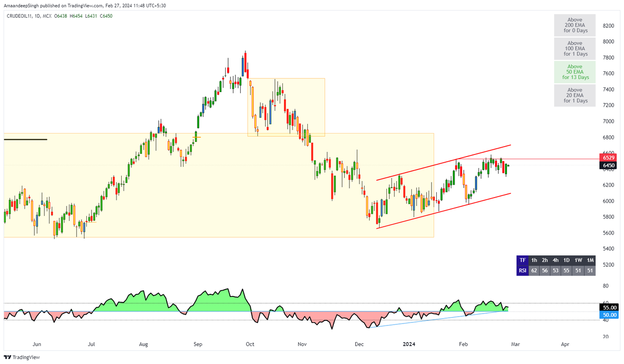Click the 5200 price axis label
The height and width of the screenshot is (364, 624).
point(609,265)
